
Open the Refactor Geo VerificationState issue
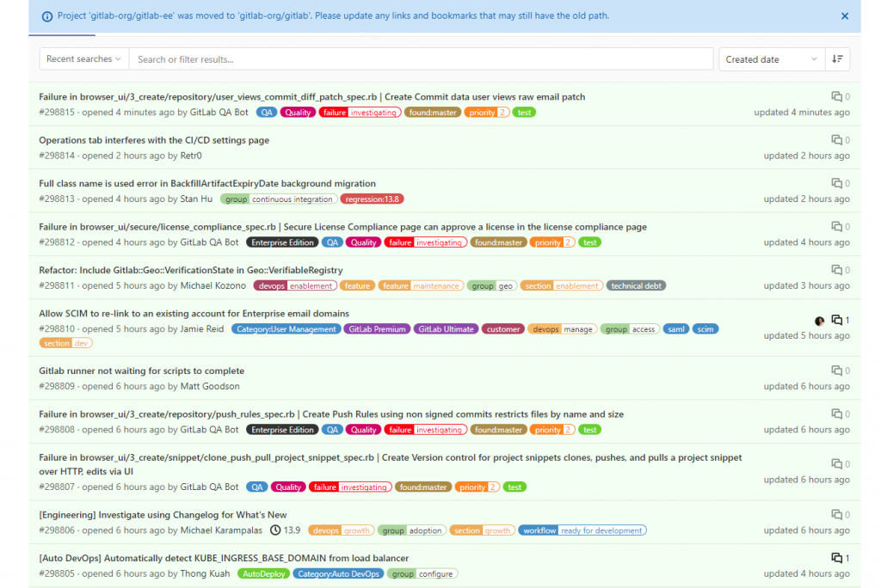click(x=190, y=270)
